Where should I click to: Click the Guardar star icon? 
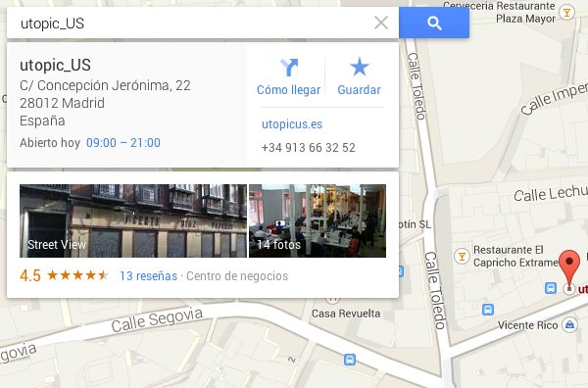pos(360,67)
